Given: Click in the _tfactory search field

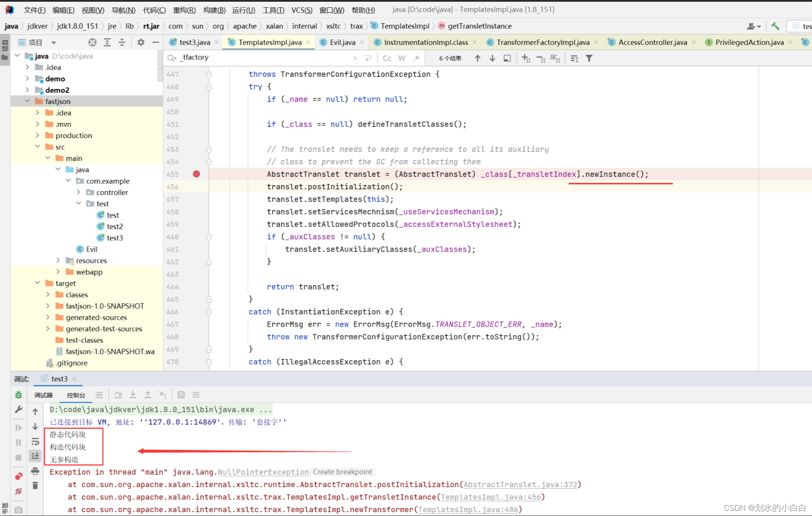Looking at the screenshot, I should 263,58.
